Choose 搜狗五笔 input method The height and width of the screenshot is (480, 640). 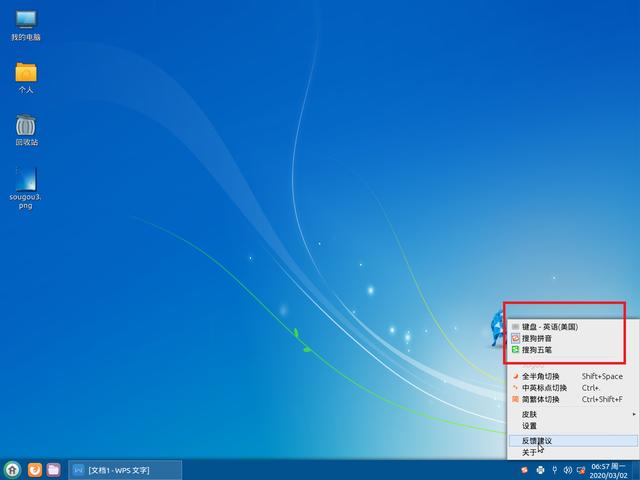click(x=573, y=350)
